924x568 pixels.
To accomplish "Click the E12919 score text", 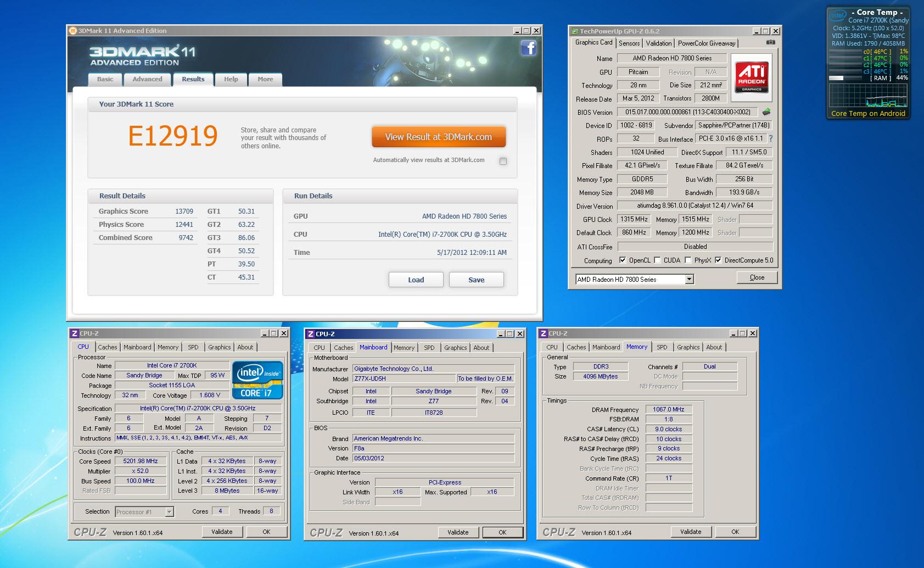I will point(173,136).
